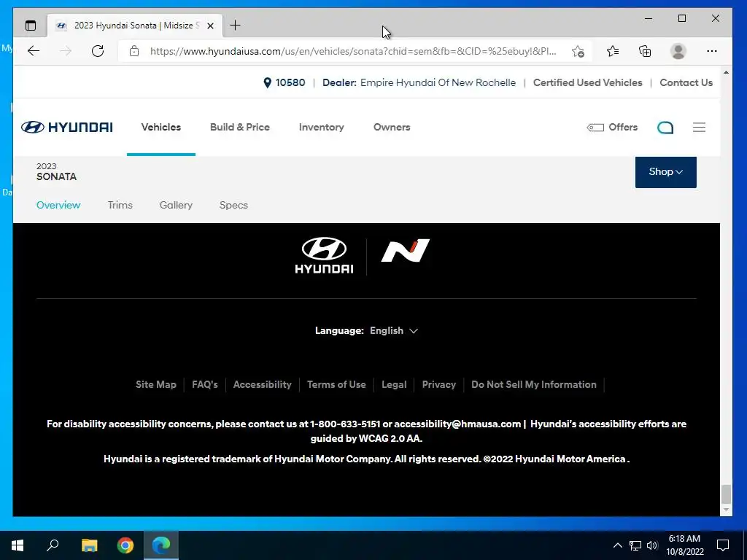Select the Overview tab

pos(58,205)
